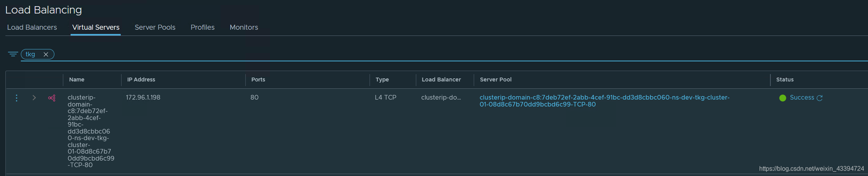Screen dimensions: 868x176
Task: Click the virtual server name ending -TCP-80
Action: 91,131
